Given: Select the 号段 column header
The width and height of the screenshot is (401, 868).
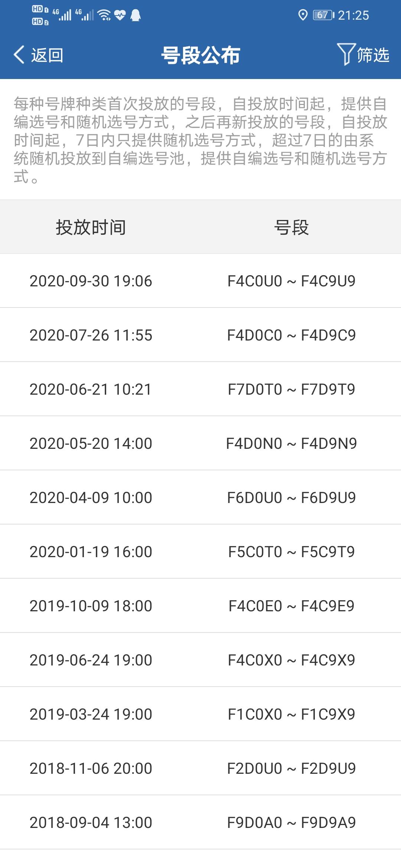Looking at the screenshot, I should click(291, 227).
